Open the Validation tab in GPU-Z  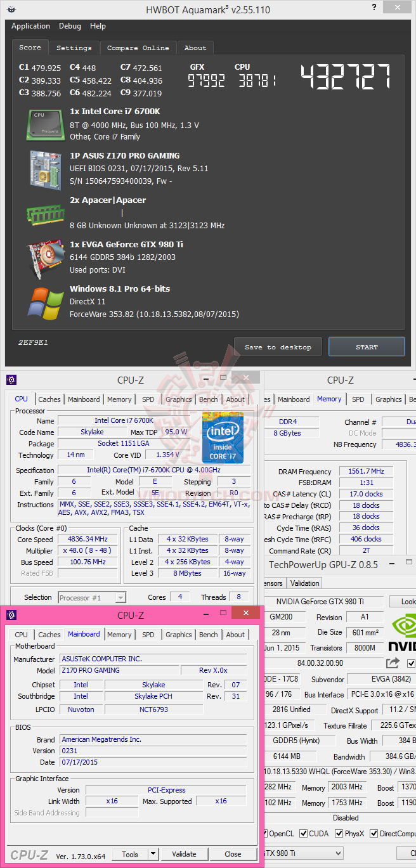pos(304,583)
